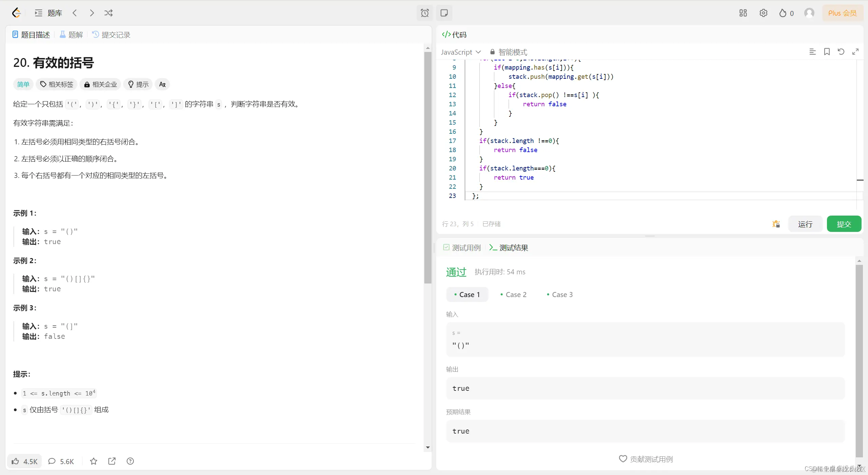Open the timer alarm clock icon
This screenshot has width=868, height=475.
click(x=425, y=13)
